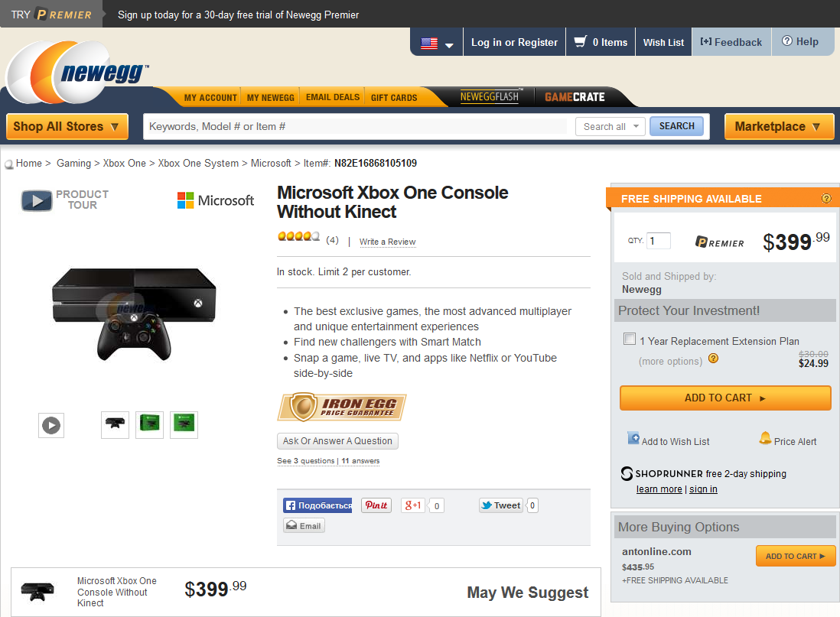Click the Tweet bird button
The width and height of the screenshot is (840, 617).
tap(501, 505)
